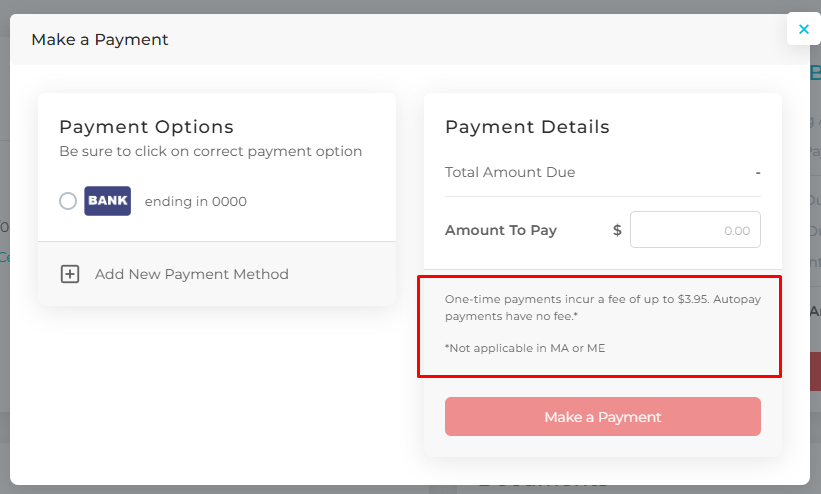
Task: Click the BANK account logo icon
Action: (107, 201)
